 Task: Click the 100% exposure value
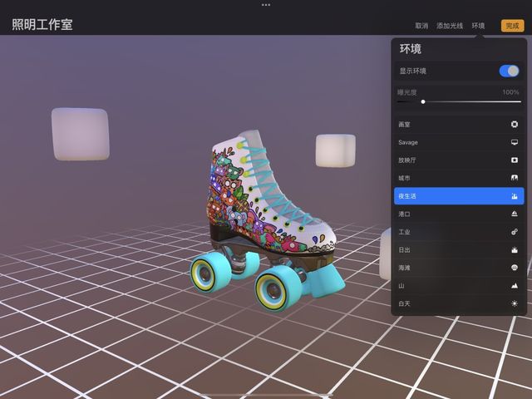(510, 92)
